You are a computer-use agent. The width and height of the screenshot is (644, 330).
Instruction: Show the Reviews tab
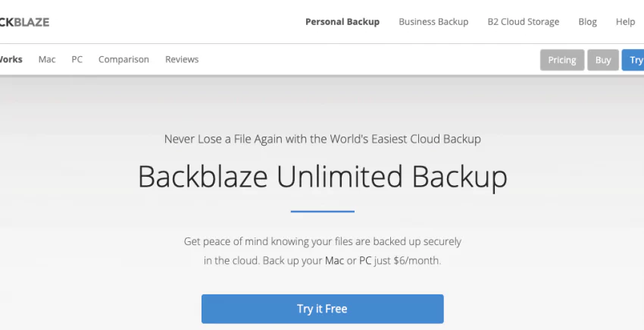coord(182,59)
